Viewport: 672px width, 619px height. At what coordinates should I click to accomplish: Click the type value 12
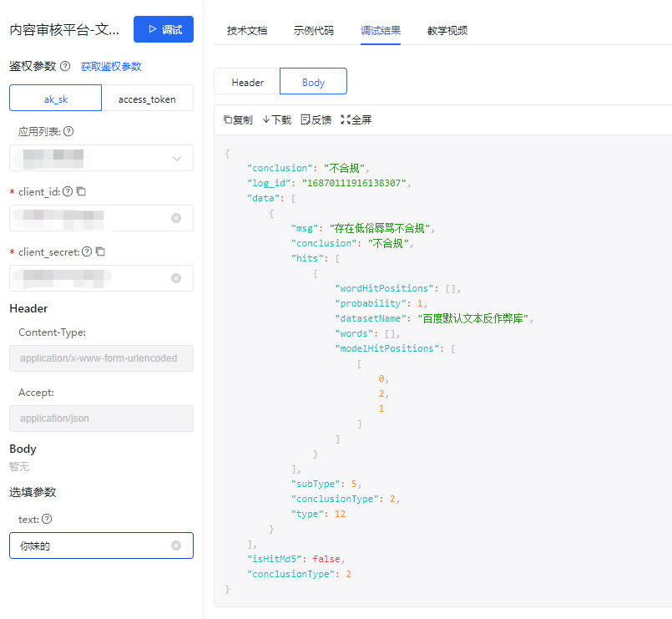(x=340, y=514)
